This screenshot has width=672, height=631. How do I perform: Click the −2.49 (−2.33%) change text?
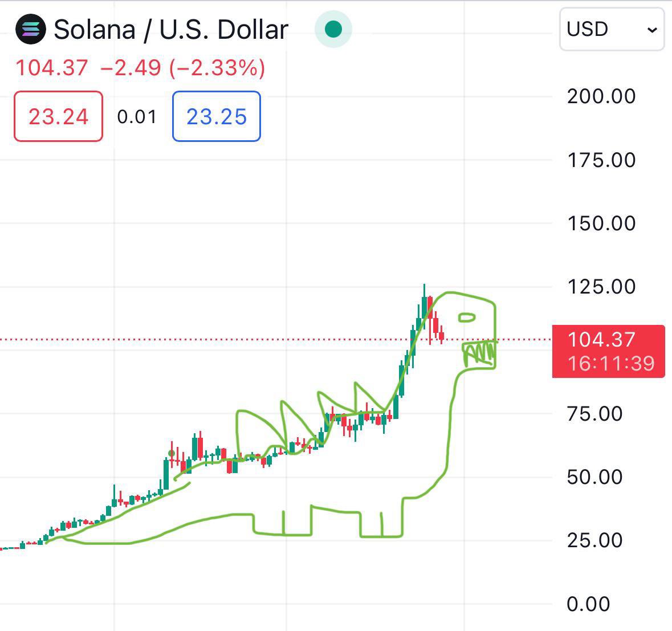point(182,68)
